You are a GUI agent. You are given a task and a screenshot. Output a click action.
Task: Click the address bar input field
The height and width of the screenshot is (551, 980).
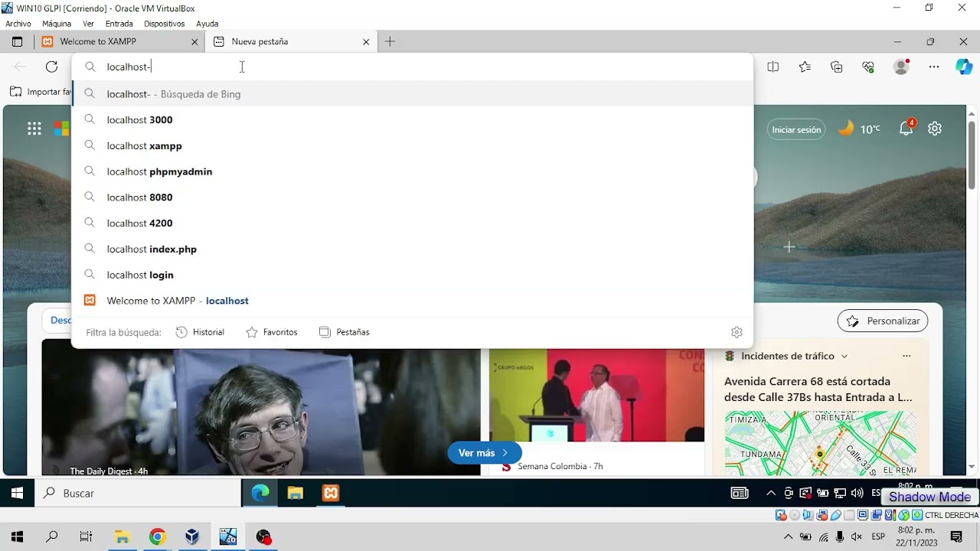tap(413, 67)
